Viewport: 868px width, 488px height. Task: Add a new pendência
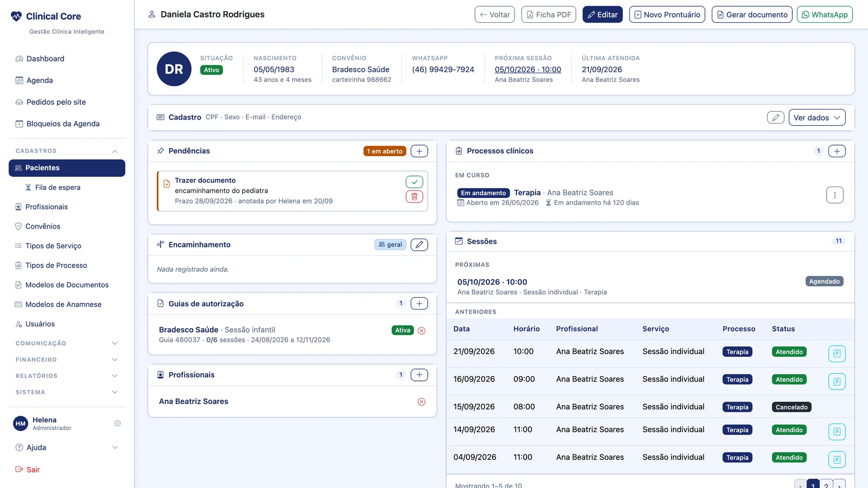pyautogui.click(x=419, y=151)
